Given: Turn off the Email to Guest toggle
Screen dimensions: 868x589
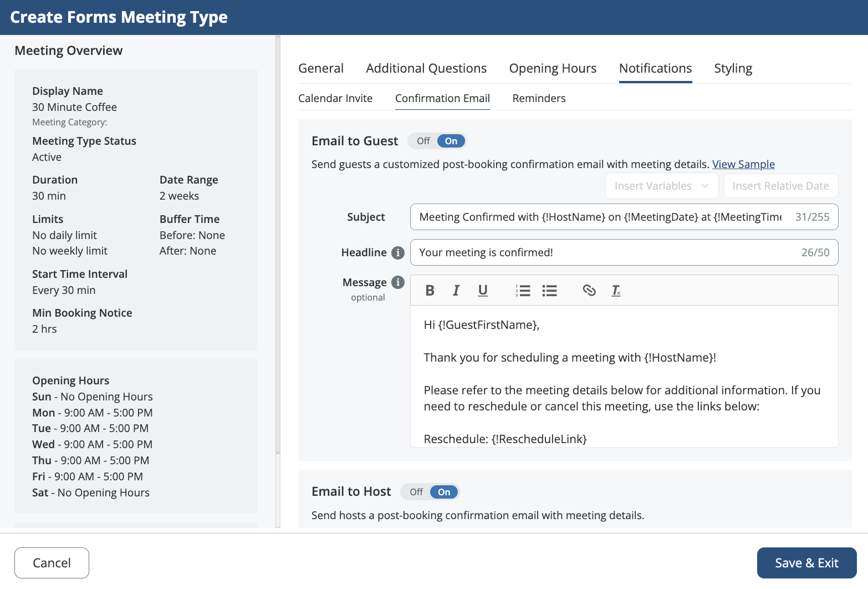Looking at the screenshot, I should (423, 141).
